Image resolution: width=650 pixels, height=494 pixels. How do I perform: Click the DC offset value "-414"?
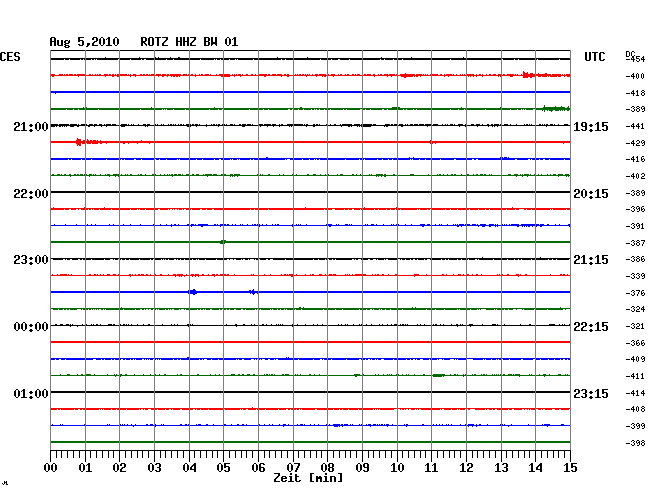635,393
